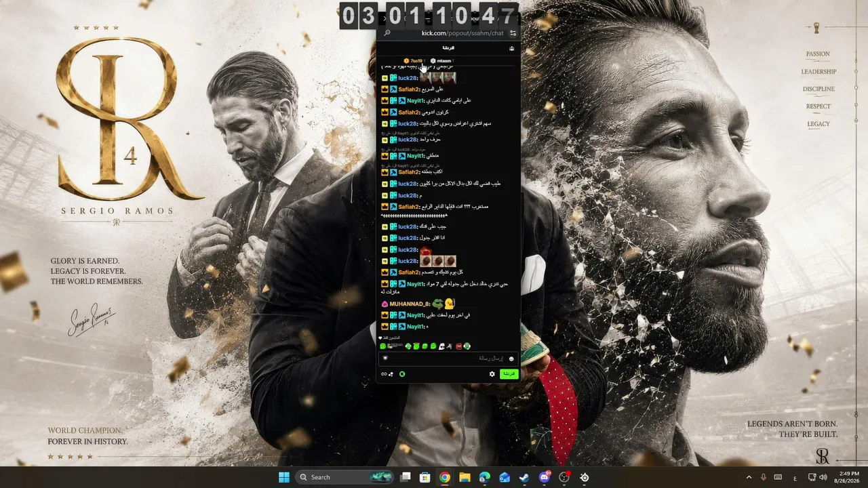Click top gifter 7so19 in leaderboard
Image resolution: width=868 pixels, height=488 pixels.
click(x=413, y=61)
